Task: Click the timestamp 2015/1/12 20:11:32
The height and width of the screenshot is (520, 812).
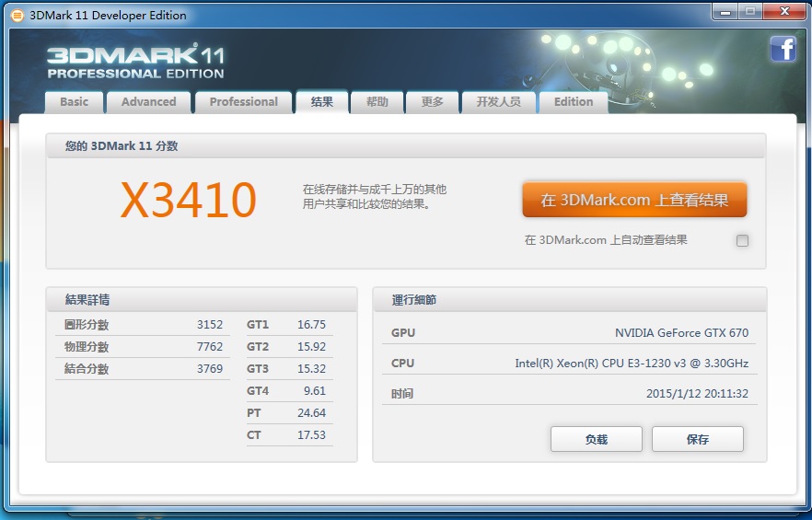Action: pos(697,394)
